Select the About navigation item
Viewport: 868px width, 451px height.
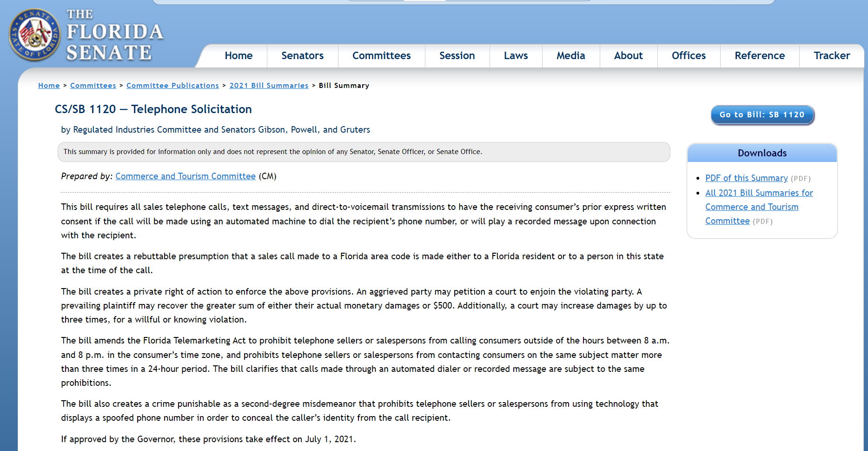point(628,56)
